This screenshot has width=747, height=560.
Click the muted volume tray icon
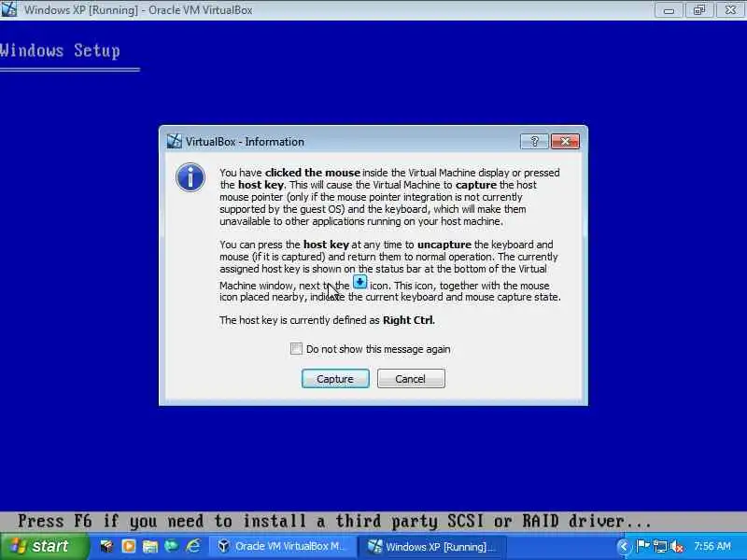pos(676,547)
